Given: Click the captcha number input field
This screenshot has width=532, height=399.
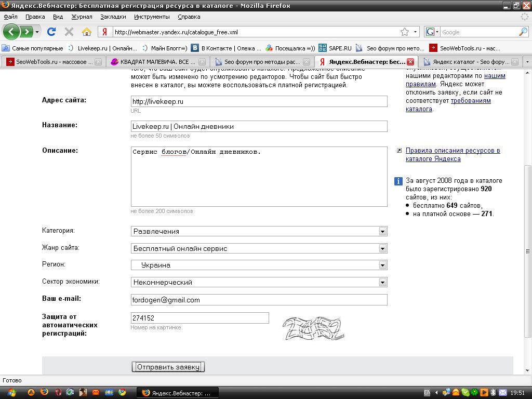Looking at the screenshot, I should pos(200,318).
